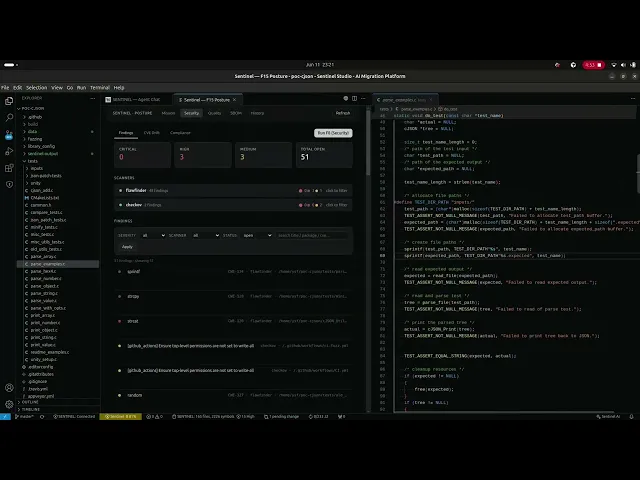Open the strcat finding row
Viewport: 640px width, 480px height.
coord(233,321)
